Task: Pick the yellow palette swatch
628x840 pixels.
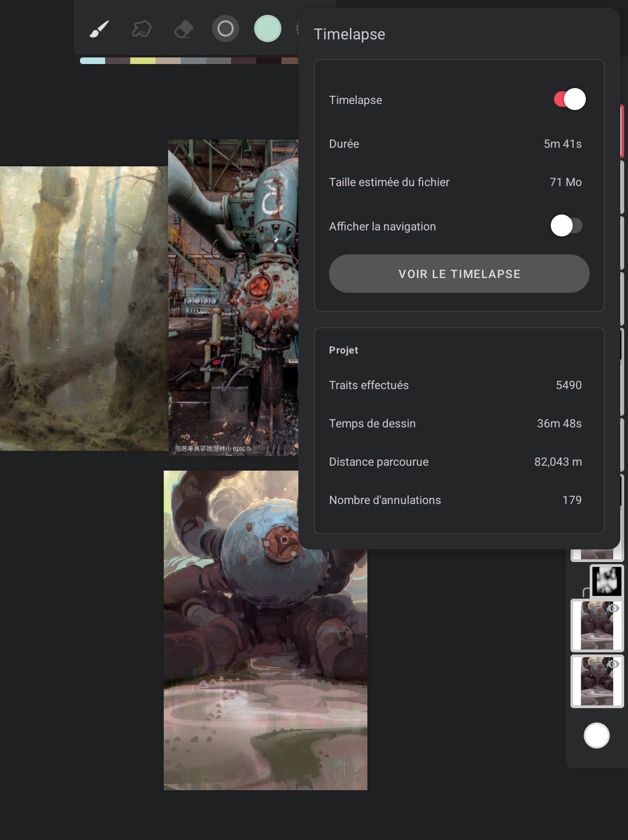Action: point(143,61)
